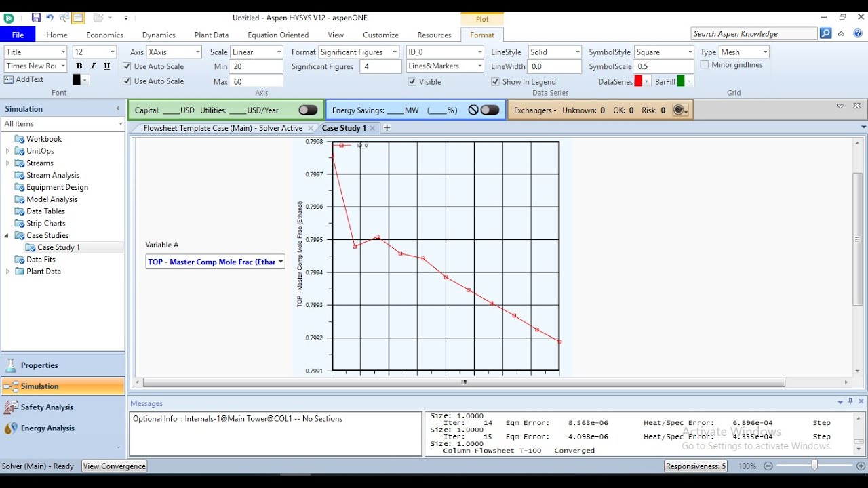The height and width of the screenshot is (488, 868).
Task: Toggle second Use Auto Scale checkbox
Action: (x=127, y=81)
